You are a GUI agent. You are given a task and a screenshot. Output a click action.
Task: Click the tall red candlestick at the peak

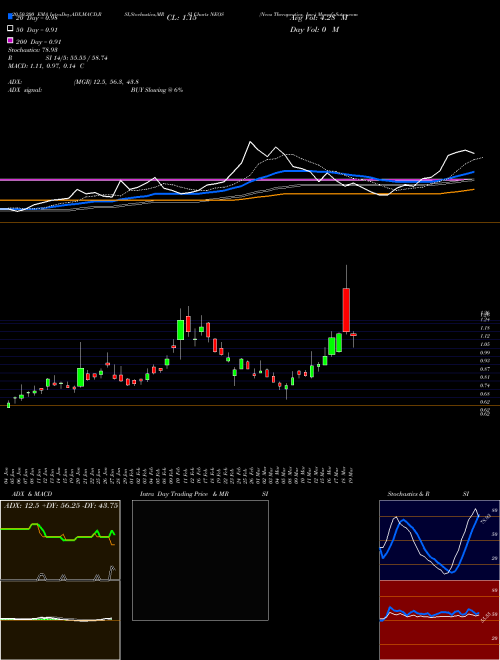coord(346,310)
